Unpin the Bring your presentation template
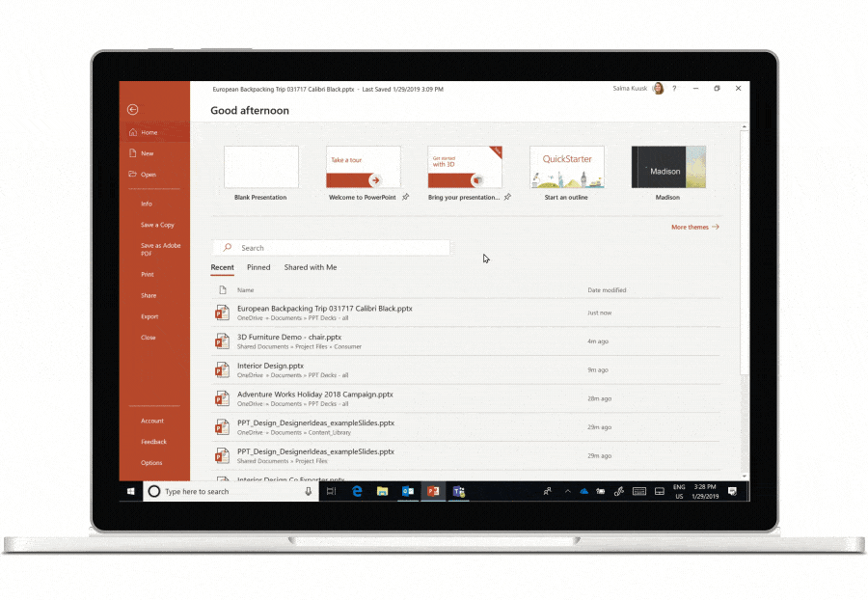This screenshot has width=868, height=600. 507,197
